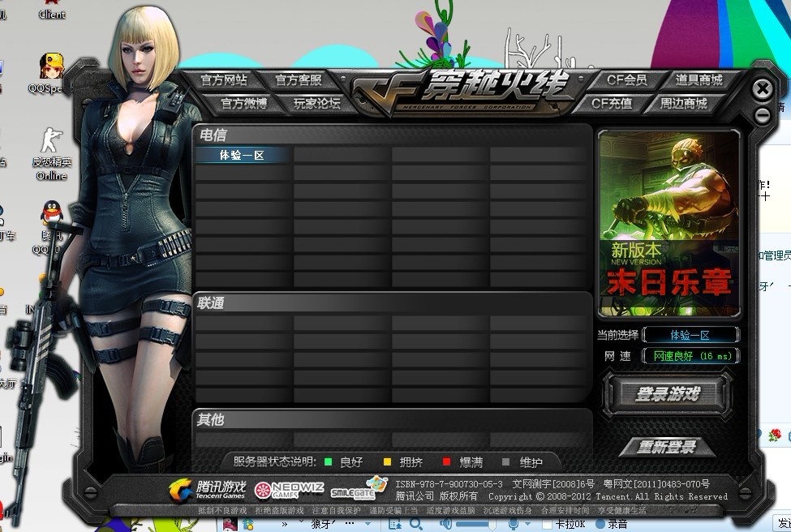
Task: Adjust the volume slider in the bottom bar
Action: click(x=475, y=525)
